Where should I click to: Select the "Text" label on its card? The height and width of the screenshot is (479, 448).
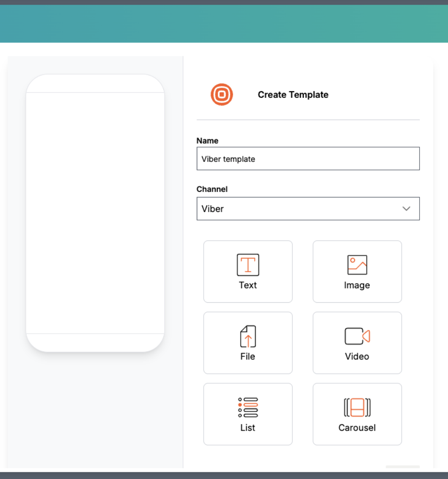(x=248, y=285)
